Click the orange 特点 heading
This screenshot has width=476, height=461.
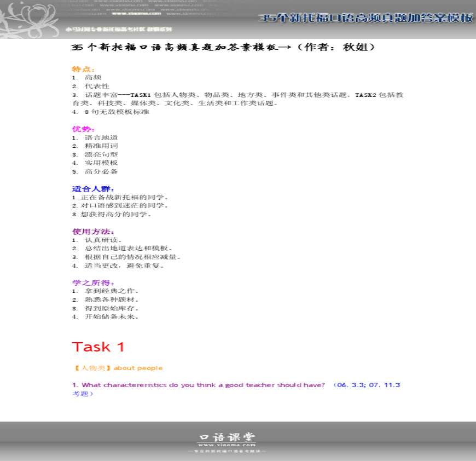pyautogui.click(x=83, y=69)
